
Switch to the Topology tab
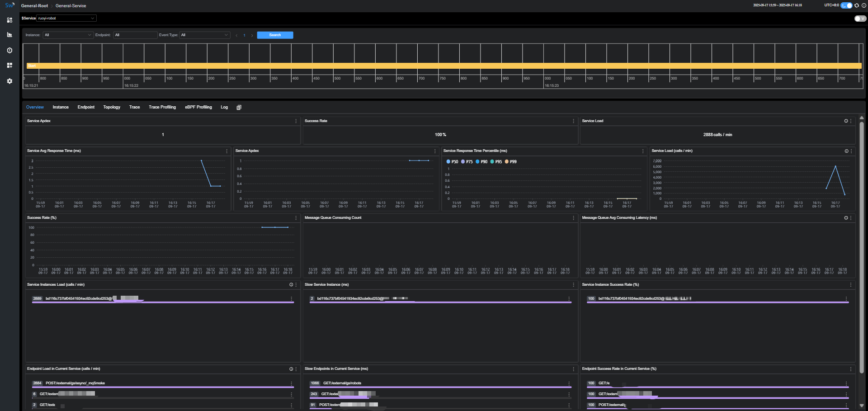pyautogui.click(x=112, y=107)
